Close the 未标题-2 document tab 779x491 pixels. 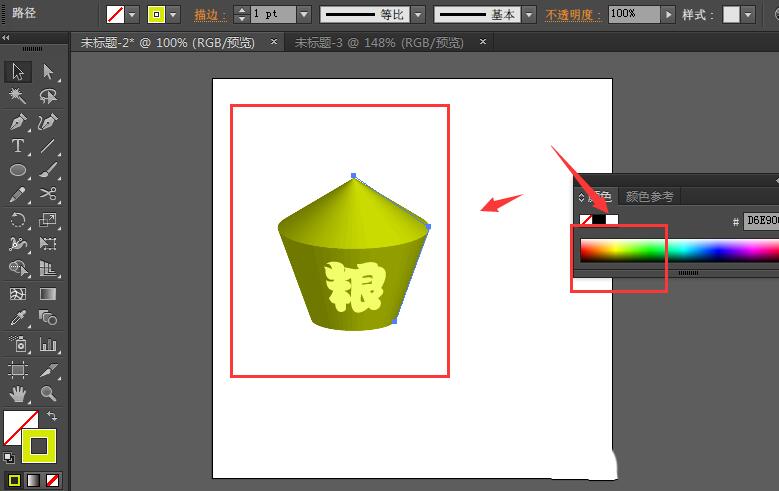click(x=274, y=42)
